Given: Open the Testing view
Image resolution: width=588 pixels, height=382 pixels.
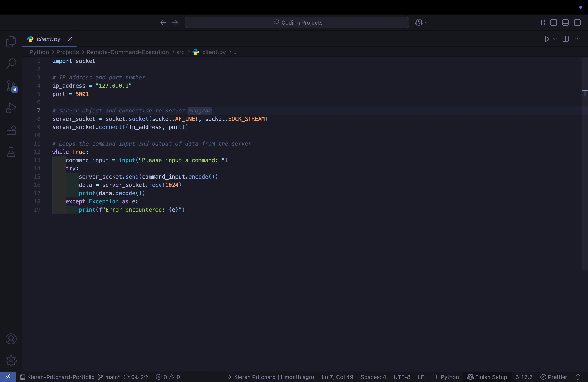Looking at the screenshot, I should [11, 152].
